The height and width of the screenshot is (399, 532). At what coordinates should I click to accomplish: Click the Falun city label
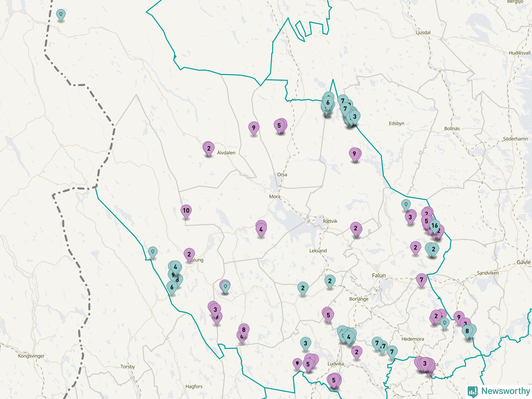[x=379, y=275]
